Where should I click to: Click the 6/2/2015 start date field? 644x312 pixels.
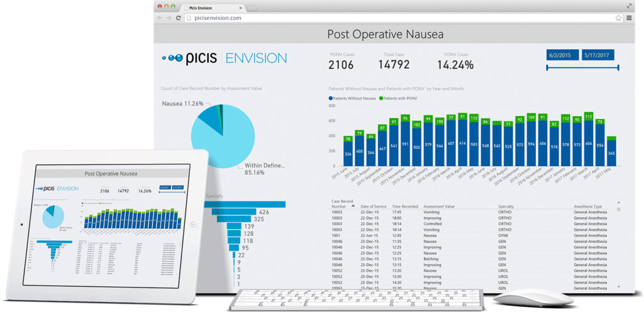(x=562, y=55)
